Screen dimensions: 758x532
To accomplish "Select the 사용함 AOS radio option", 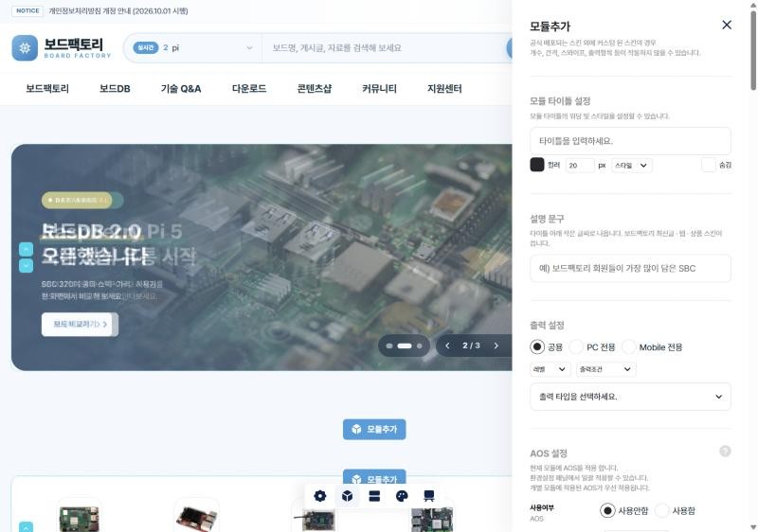I will pyautogui.click(x=661, y=510).
